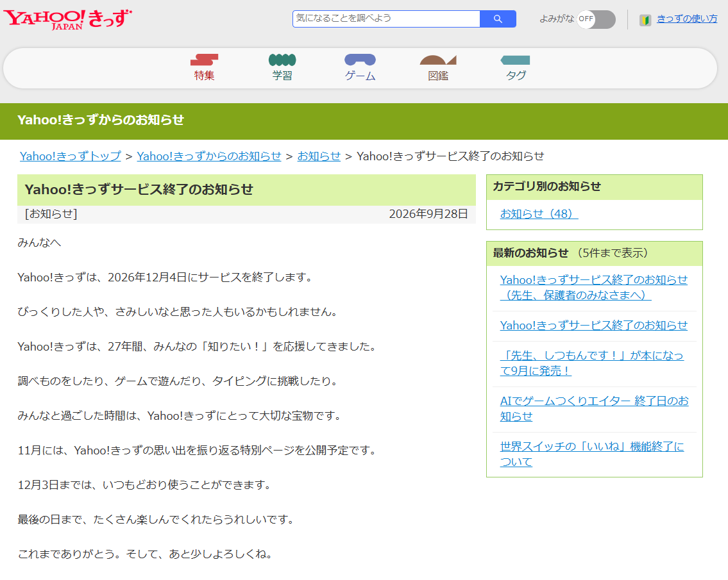The width and height of the screenshot is (728, 580).
Task: Focus the 気になることを調べよう search field
Action: tap(386, 19)
